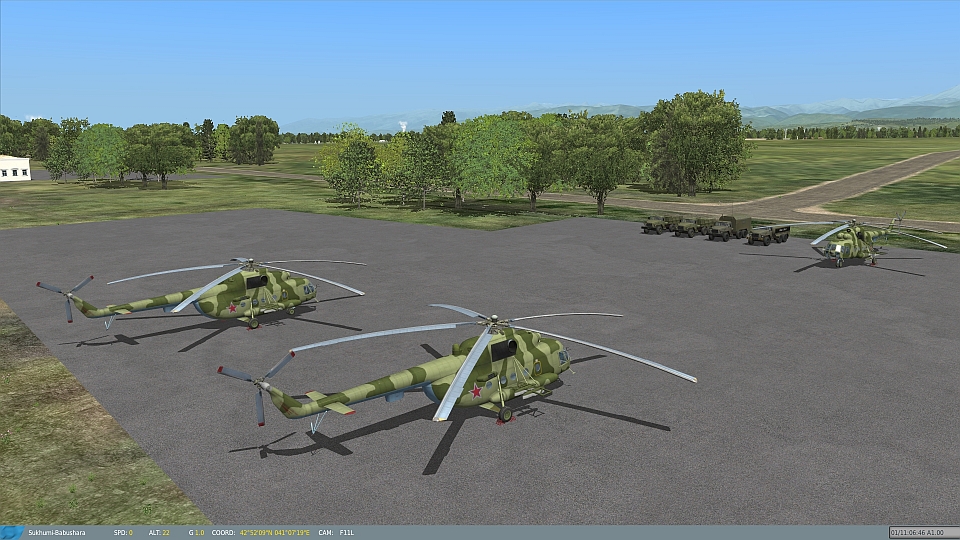This screenshot has width=960, height=540.
Task: Select the rightmost military truck in the convoy
Action: point(768,234)
